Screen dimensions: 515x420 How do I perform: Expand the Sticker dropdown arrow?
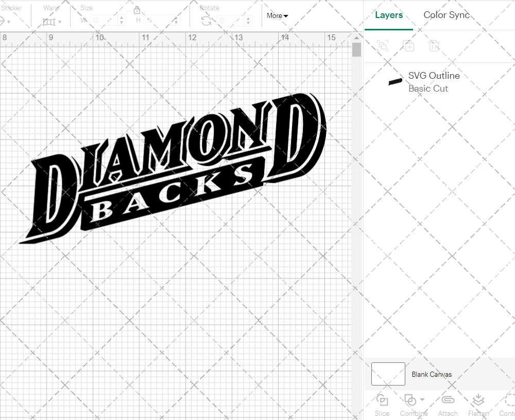(x=8, y=23)
